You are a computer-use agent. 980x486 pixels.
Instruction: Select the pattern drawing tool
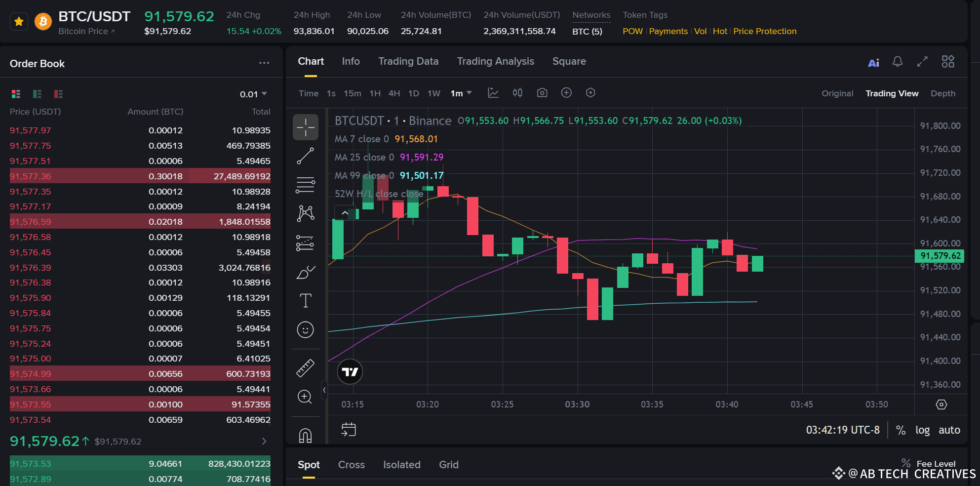(306, 213)
